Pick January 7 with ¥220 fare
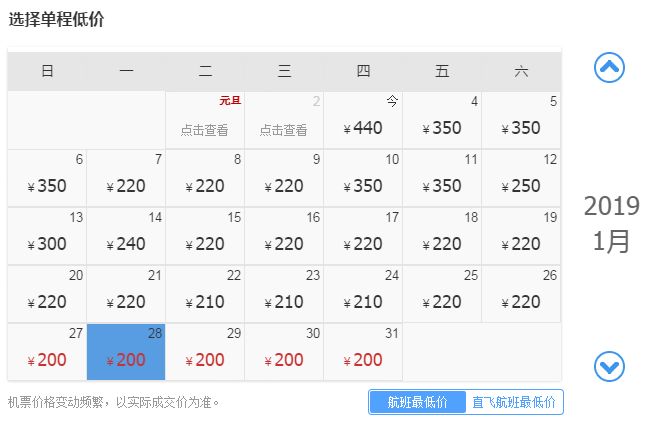The image size is (662, 429). (126, 186)
